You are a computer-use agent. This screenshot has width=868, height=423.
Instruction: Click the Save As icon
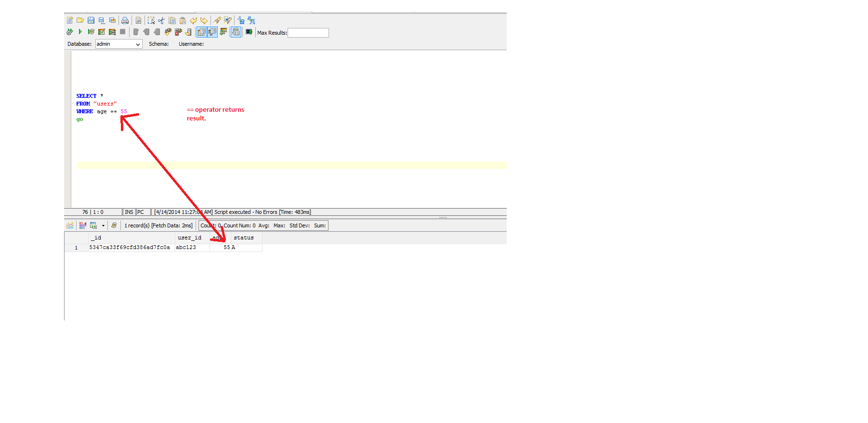pyautogui.click(x=102, y=21)
